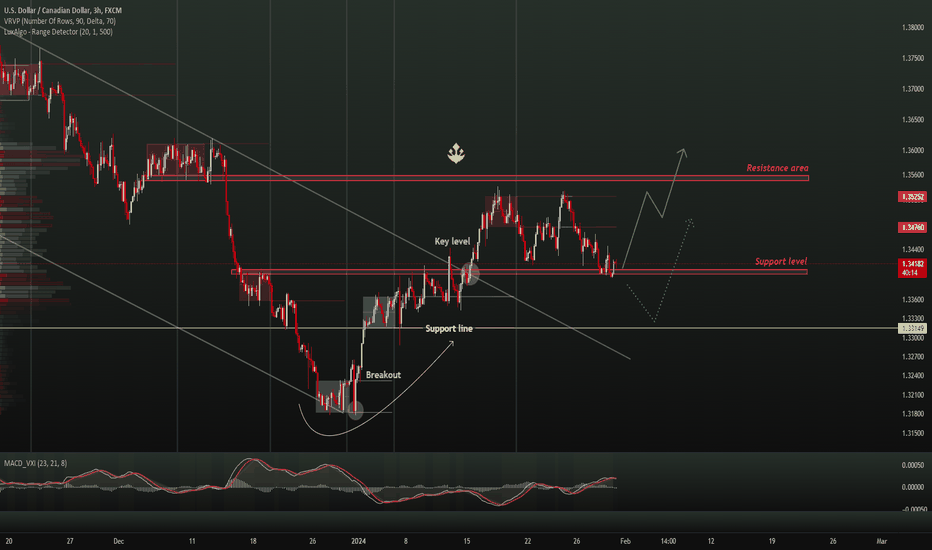Click the 0.00050 MACD scale value
The width and height of the screenshot is (932, 550).
point(913,466)
